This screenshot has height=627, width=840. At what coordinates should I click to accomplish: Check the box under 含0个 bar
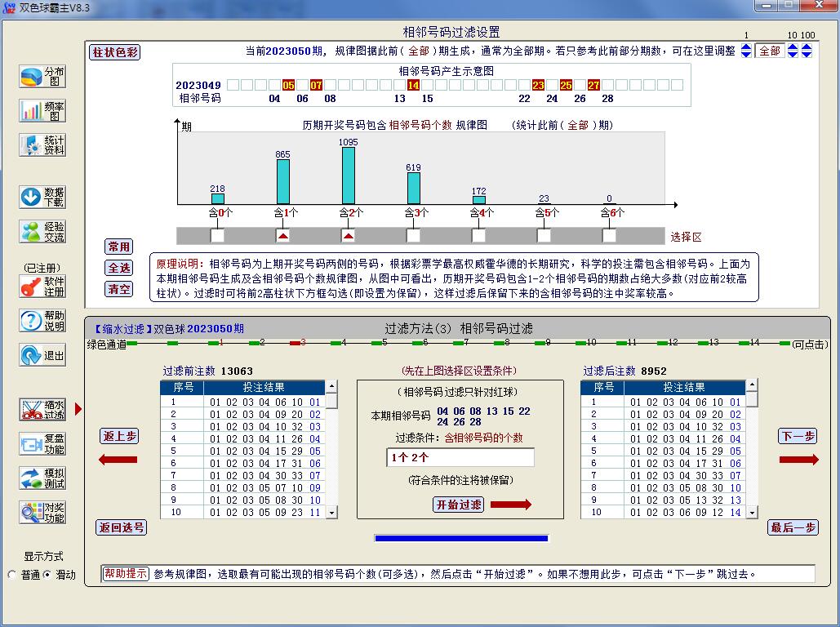point(217,236)
